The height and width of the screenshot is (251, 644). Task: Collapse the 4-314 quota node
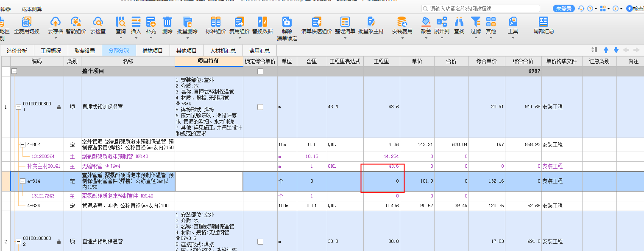[x=22, y=181]
